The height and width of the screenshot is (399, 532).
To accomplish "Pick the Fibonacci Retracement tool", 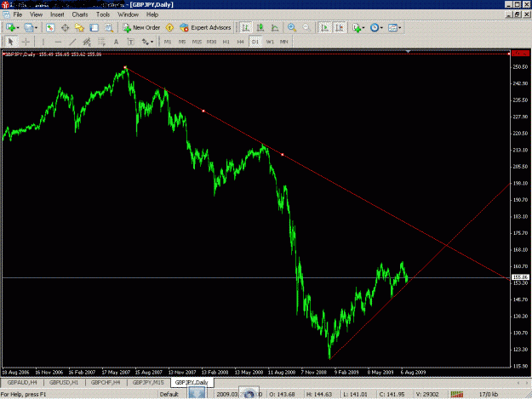I will pyautogui.click(x=101, y=42).
